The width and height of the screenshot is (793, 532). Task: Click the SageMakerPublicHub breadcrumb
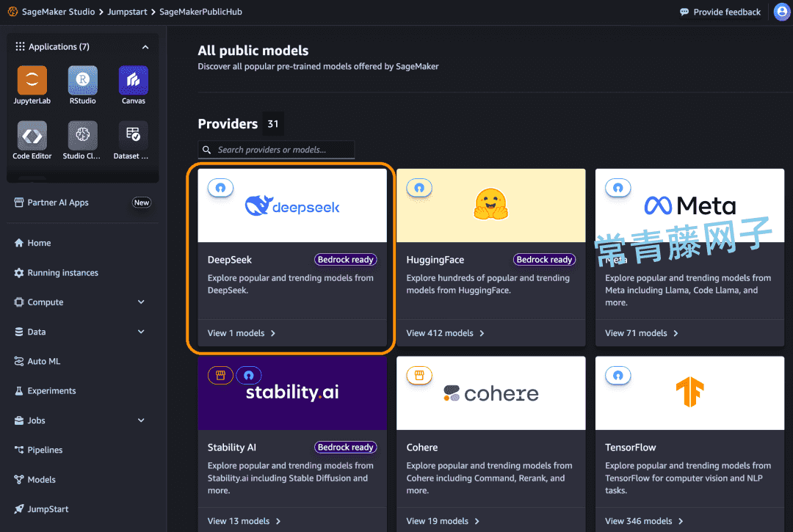tap(200, 12)
